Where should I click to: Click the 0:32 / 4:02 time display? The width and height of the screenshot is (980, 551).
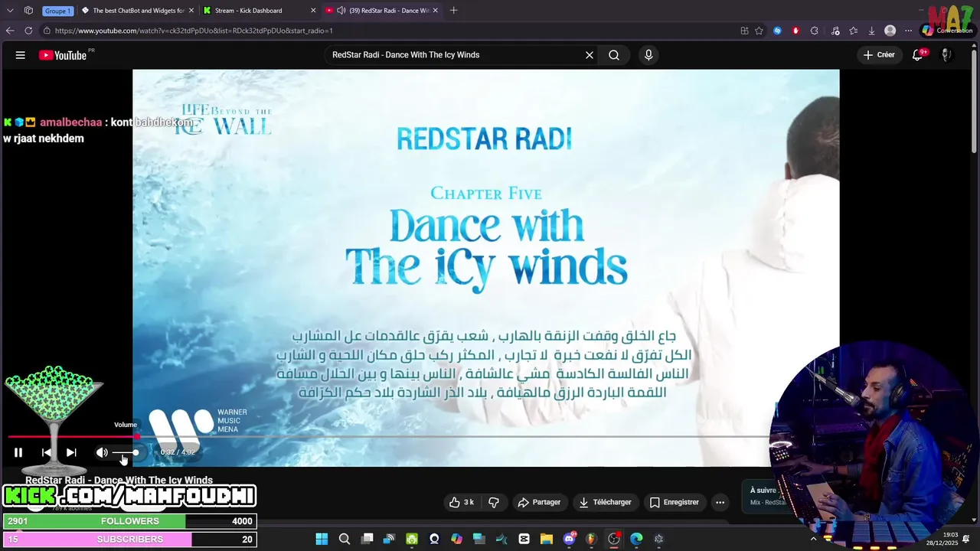(x=178, y=452)
